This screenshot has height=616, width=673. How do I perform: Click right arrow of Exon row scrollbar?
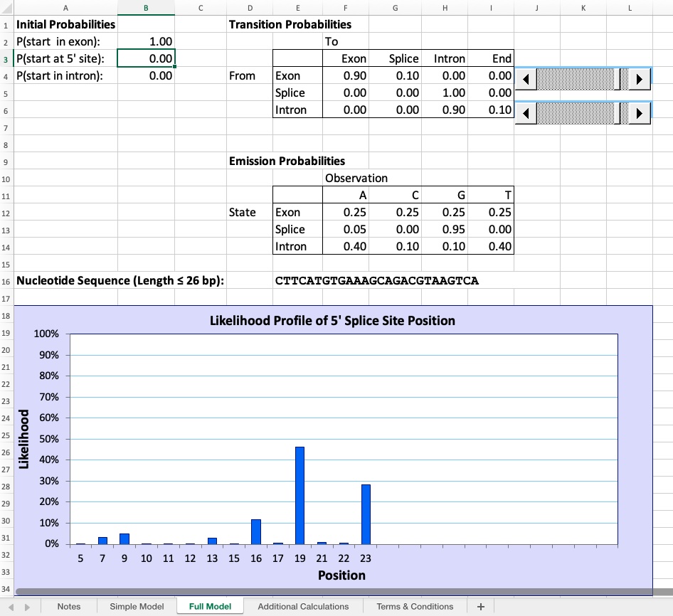pyautogui.click(x=640, y=79)
